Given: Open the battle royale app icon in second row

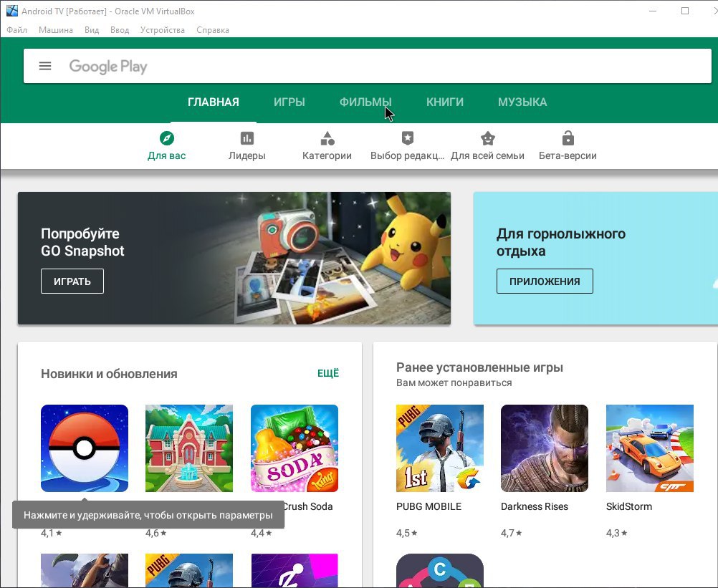Looking at the screenshot, I should [x=85, y=571].
